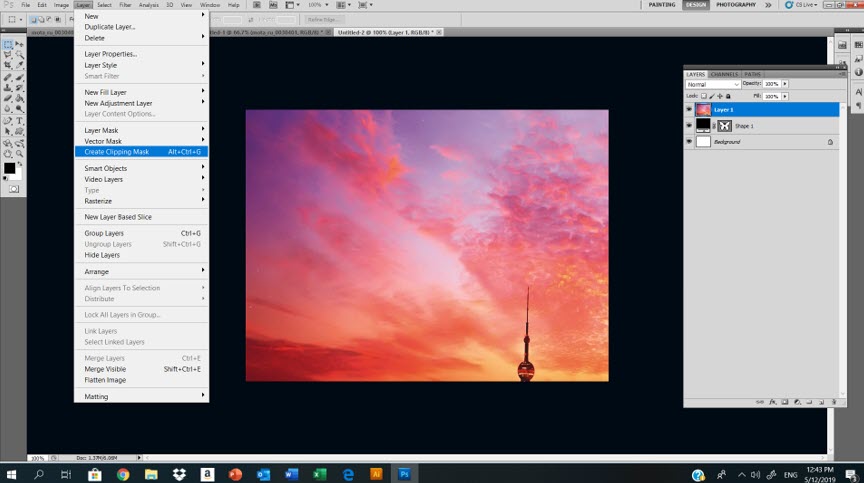Open the Opacity slider arrow
This screenshot has width=864, height=483.
click(785, 84)
